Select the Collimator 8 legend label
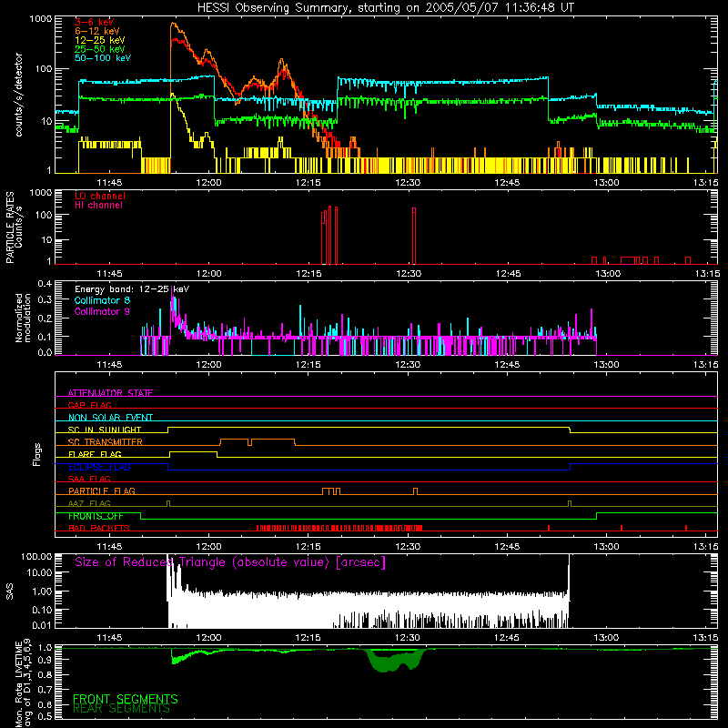 102,300
